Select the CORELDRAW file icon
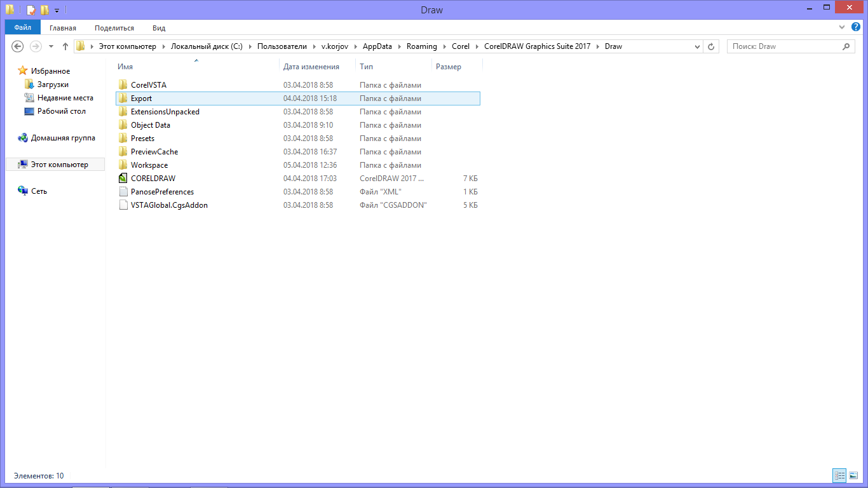The width and height of the screenshot is (868, 488). (x=123, y=178)
